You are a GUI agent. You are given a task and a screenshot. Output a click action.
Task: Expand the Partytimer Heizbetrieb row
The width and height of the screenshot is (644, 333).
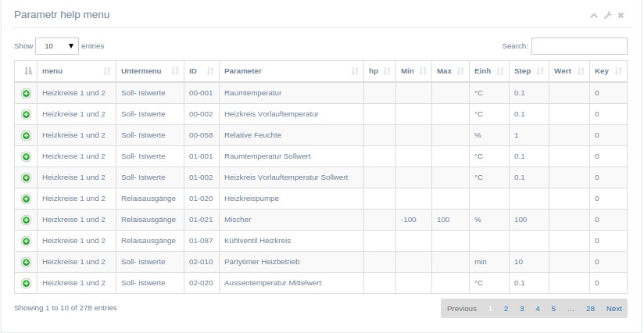pyautogui.click(x=26, y=262)
